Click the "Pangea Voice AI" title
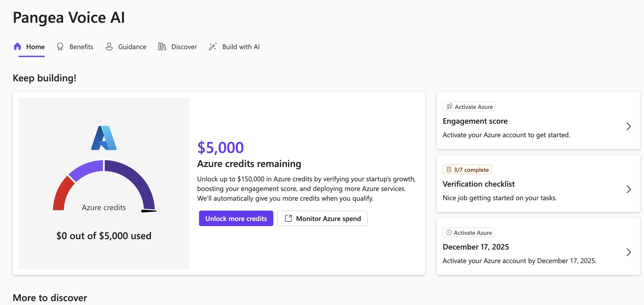The image size is (644, 305). pyautogui.click(x=69, y=17)
